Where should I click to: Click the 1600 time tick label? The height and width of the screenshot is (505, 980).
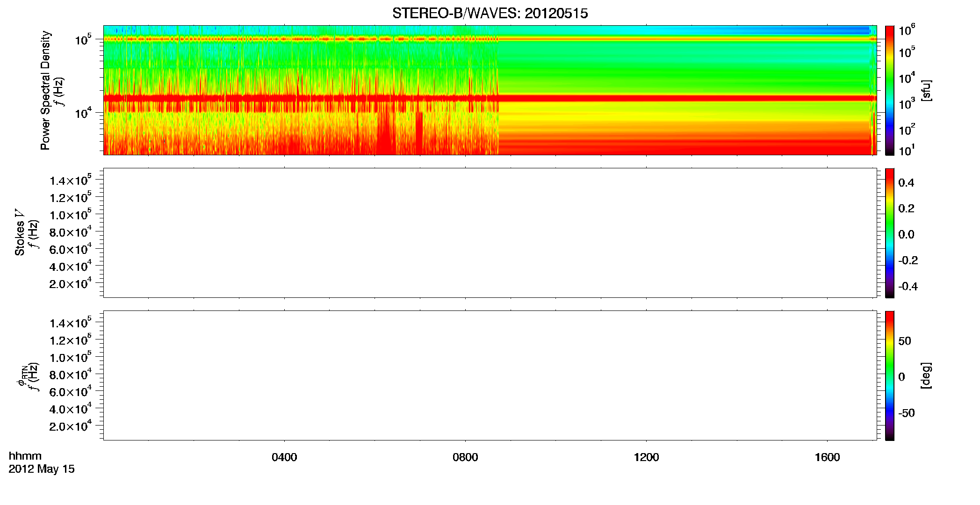(x=827, y=457)
